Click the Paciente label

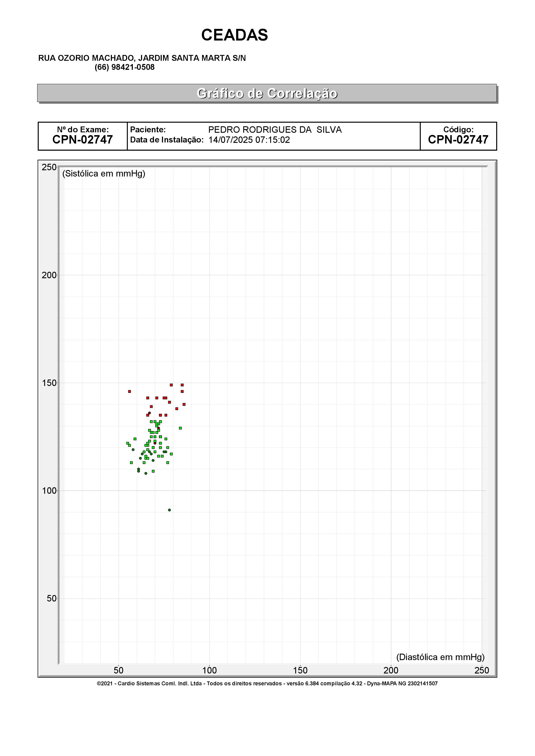(x=148, y=129)
